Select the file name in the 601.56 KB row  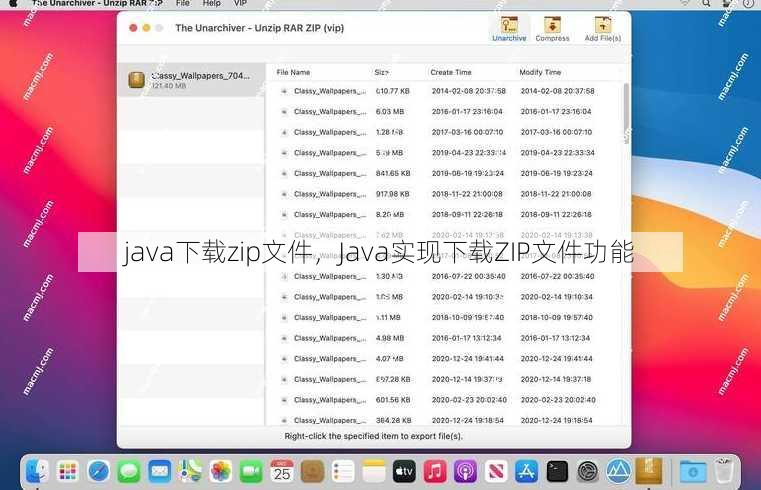[330, 400]
